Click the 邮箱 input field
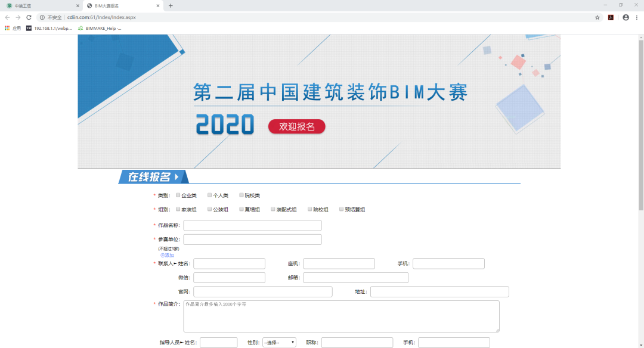The width and height of the screenshot is (644, 348). [x=355, y=278]
